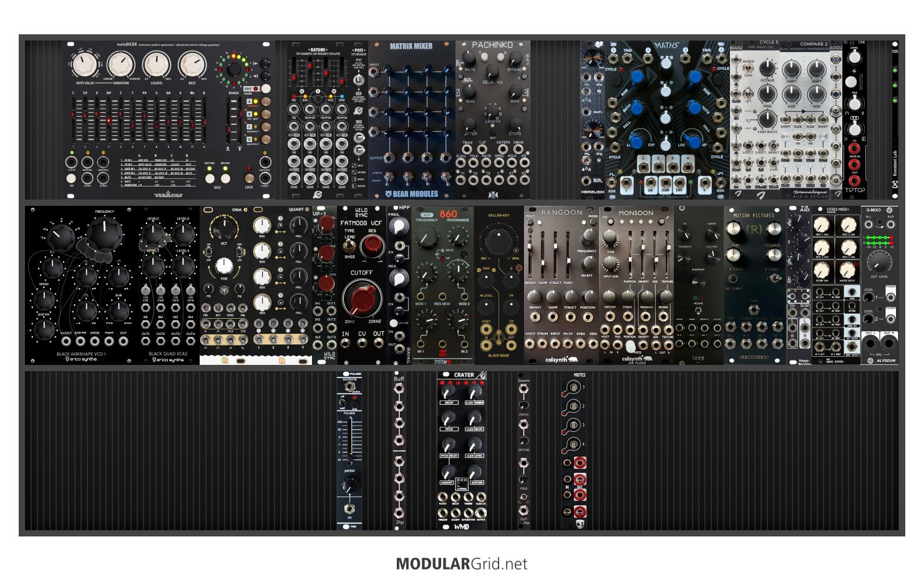Click the Bear Modules bear logo
This screenshot has height=577, width=924.
[x=388, y=193]
